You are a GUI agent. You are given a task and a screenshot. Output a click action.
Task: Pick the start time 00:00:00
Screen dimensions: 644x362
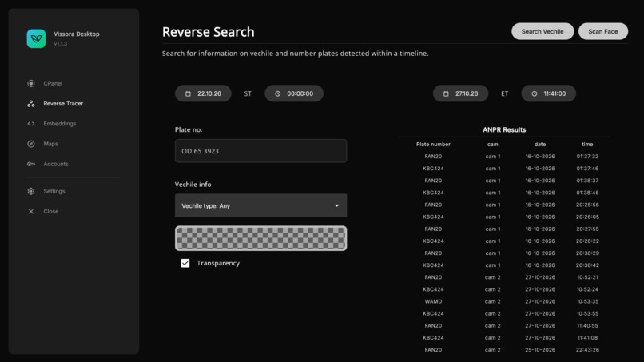tap(294, 93)
